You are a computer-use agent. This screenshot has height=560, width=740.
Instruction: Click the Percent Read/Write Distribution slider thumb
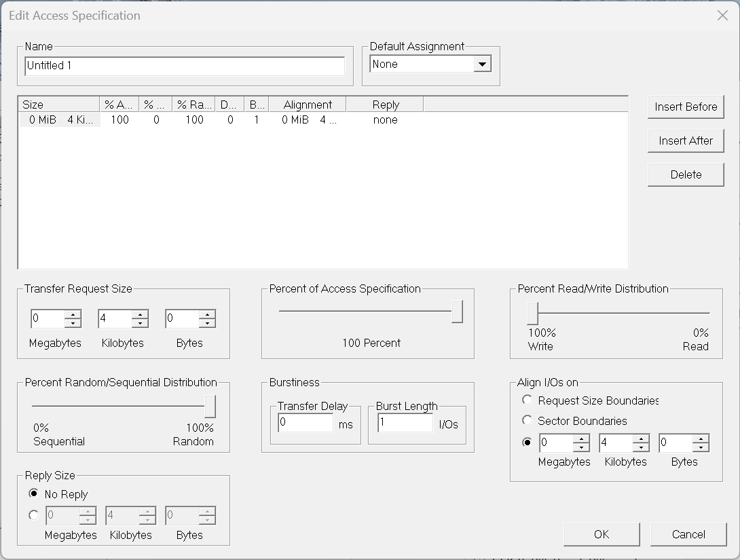(533, 314)
